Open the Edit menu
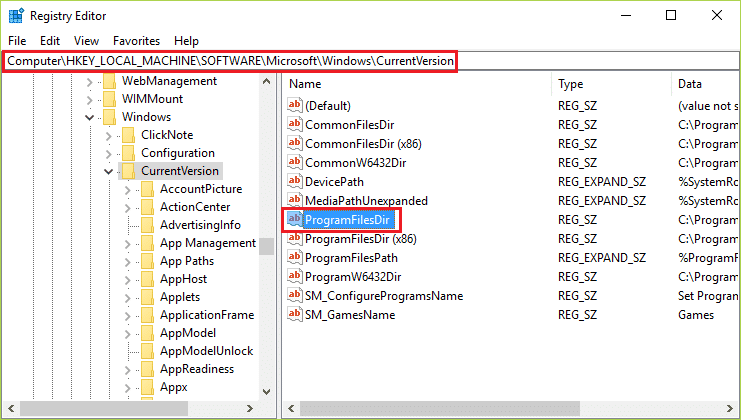The height and width of the screenshot is (420, 741). point(50,41)
